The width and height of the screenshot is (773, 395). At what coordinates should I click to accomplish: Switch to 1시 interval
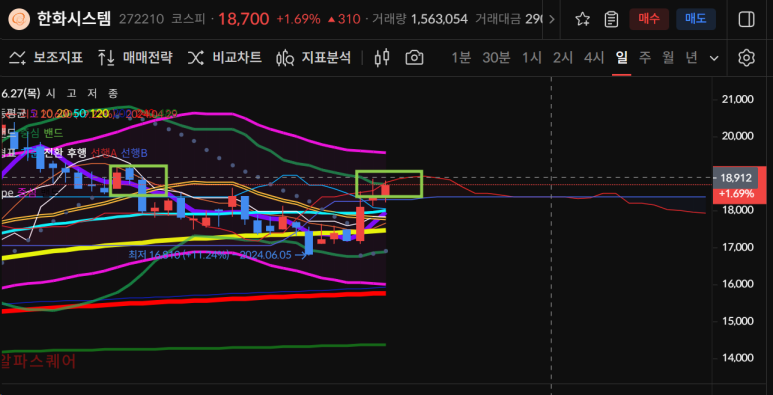[532, 58]
